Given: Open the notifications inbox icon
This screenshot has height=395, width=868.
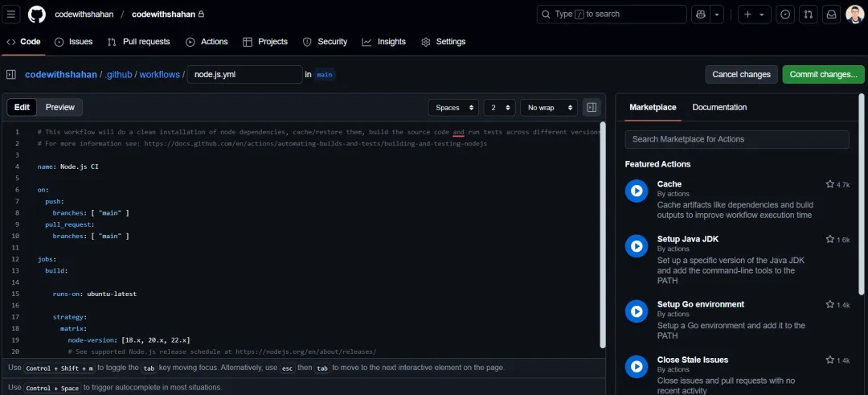Looking at the screenshot, I should click(832, 14).
